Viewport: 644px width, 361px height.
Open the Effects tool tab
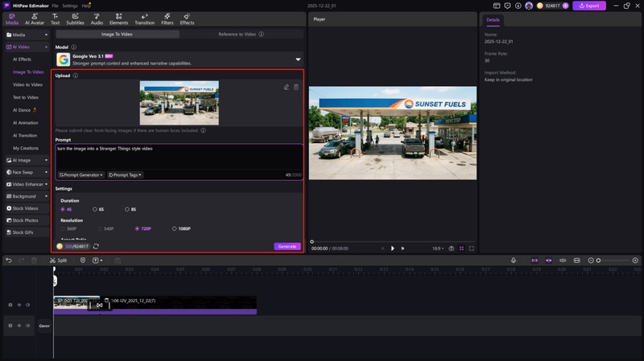click(187, 18)
